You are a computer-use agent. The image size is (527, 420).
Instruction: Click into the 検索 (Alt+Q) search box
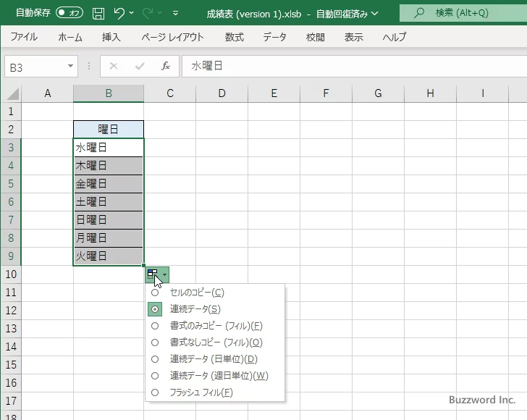(463, 13)
